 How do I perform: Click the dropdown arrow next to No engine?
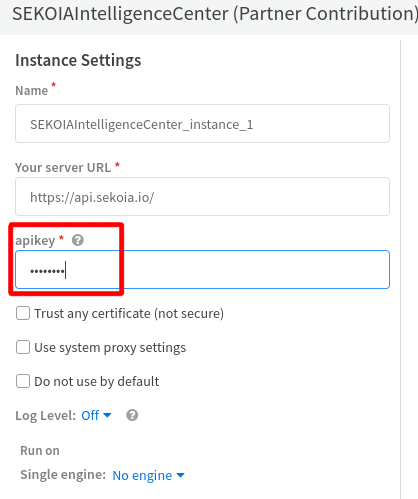180,476
